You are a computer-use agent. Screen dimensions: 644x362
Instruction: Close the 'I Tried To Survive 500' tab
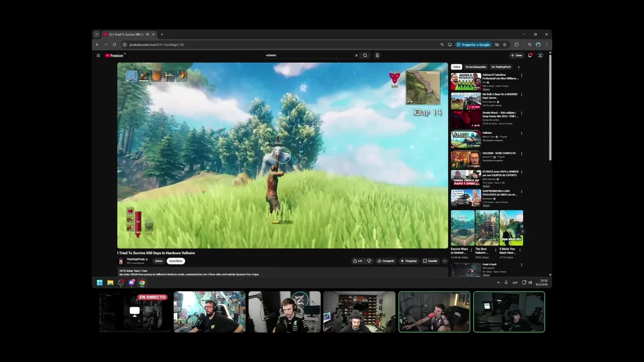(x=153, y=34)
